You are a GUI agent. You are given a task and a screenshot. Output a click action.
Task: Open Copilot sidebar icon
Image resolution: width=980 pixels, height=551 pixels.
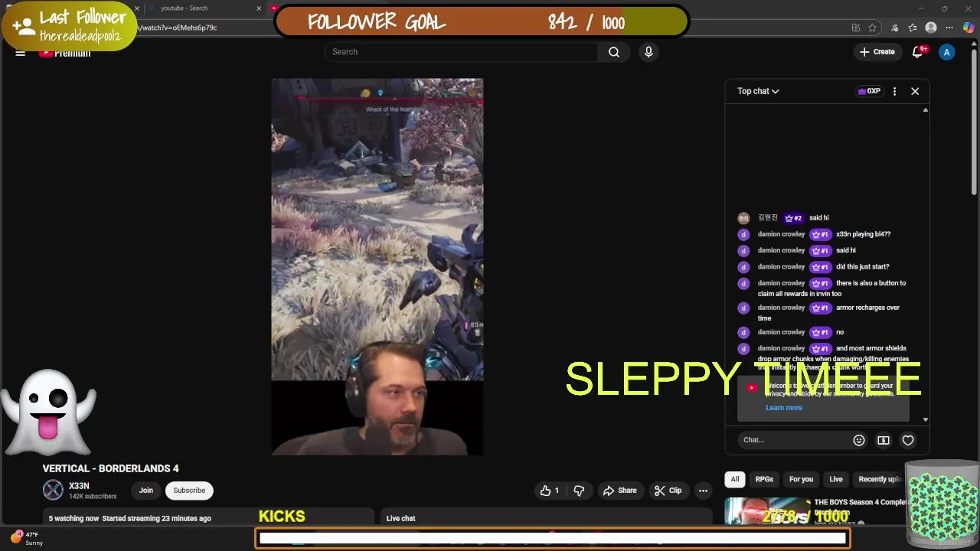(969, 28)
